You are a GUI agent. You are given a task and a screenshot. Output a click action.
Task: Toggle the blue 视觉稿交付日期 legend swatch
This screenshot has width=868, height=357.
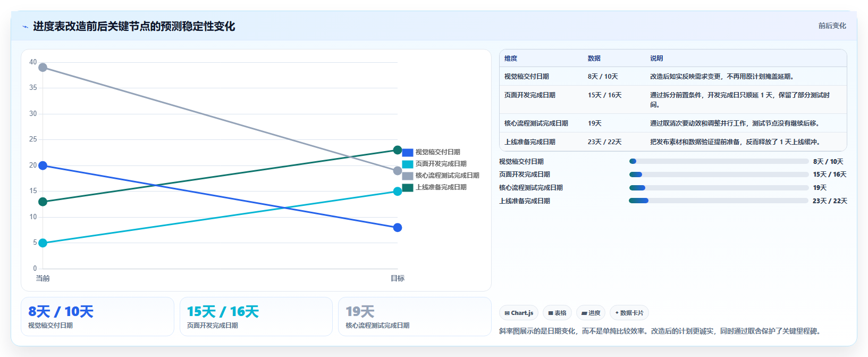(408, 152)
